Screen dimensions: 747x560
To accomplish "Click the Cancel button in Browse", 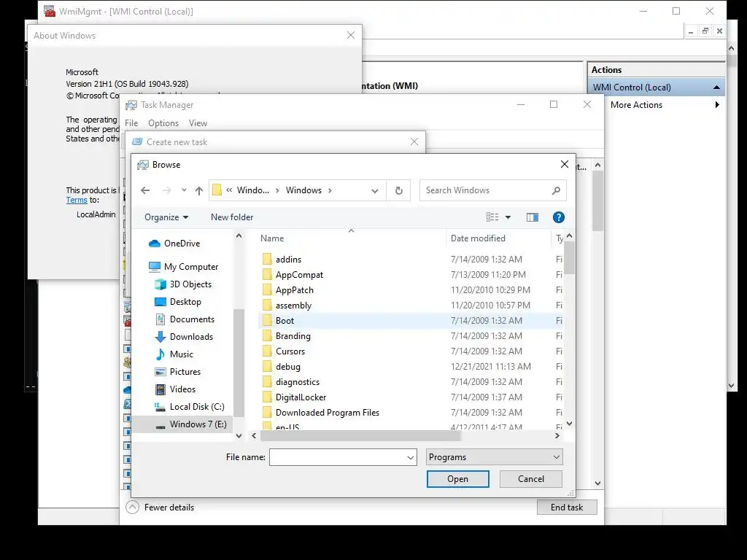I will (531, 479).
